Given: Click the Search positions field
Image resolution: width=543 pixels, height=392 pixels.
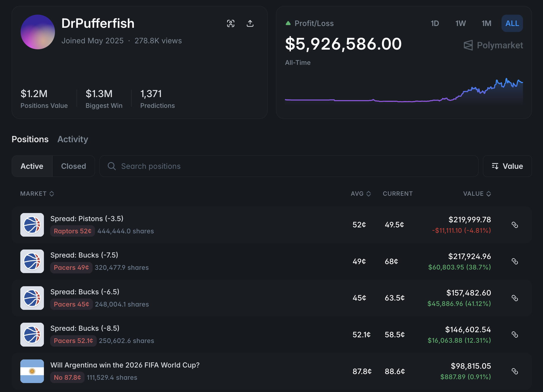Looking at the screenshot, I should [x=289, y=166].
